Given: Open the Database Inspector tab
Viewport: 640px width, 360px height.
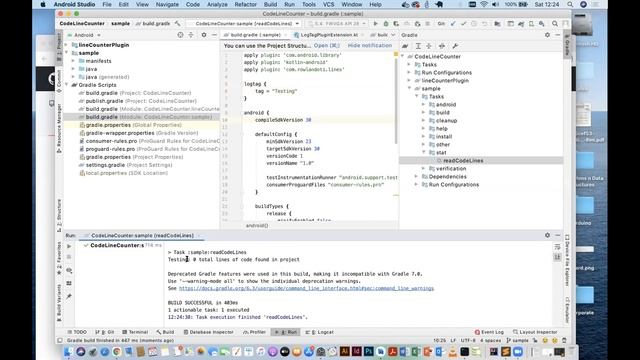Looking at the screenshot, I should [208, 332].
